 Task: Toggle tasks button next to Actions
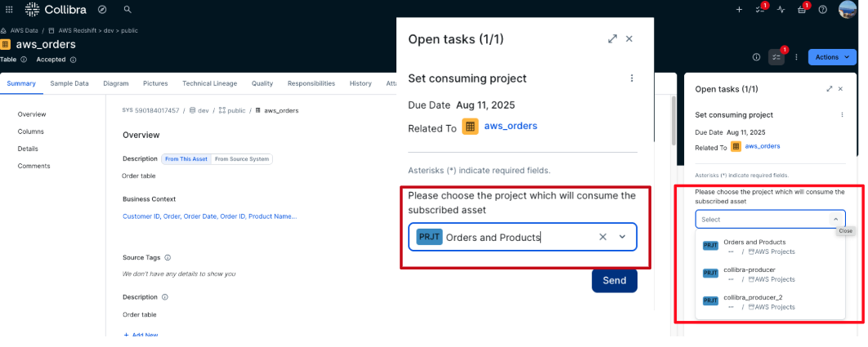(776, 57)
